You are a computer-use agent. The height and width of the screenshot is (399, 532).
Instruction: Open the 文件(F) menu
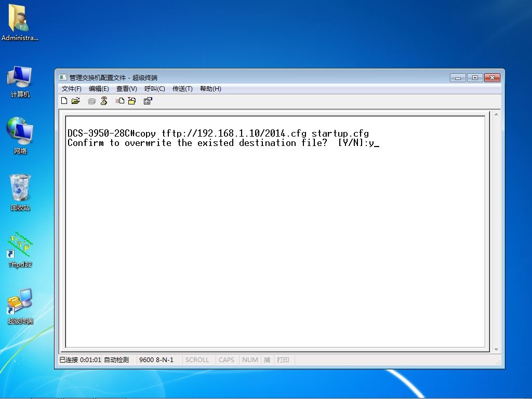point(71,88)
